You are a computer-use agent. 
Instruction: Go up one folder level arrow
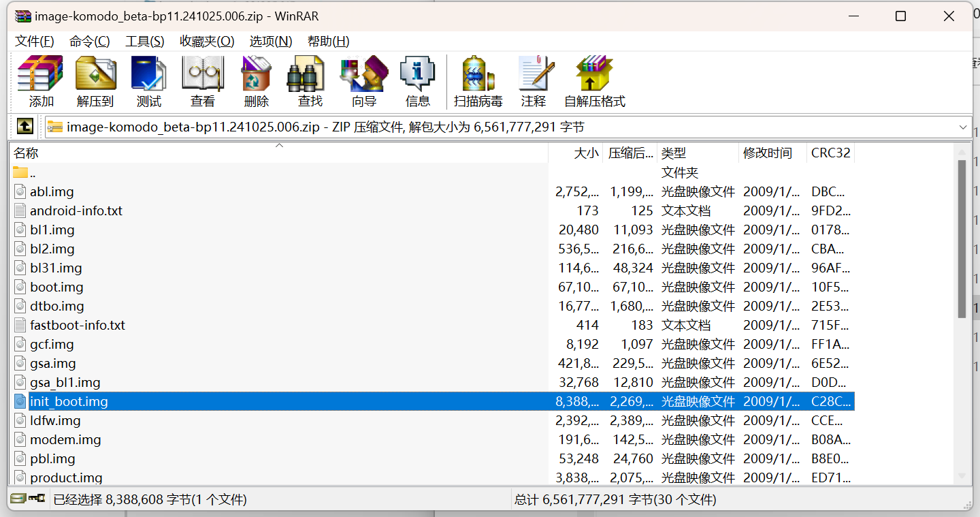click(x=24, y=127)
